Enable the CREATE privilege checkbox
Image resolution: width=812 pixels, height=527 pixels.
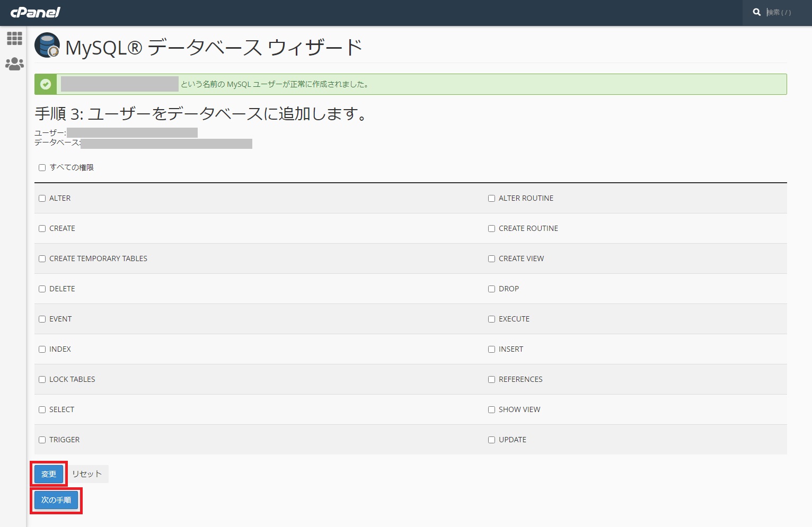pos(42,228)
